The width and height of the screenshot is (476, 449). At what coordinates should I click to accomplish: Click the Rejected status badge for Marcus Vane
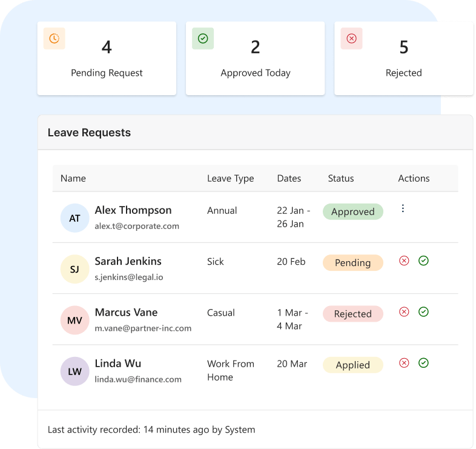click(x=352, y=314)
